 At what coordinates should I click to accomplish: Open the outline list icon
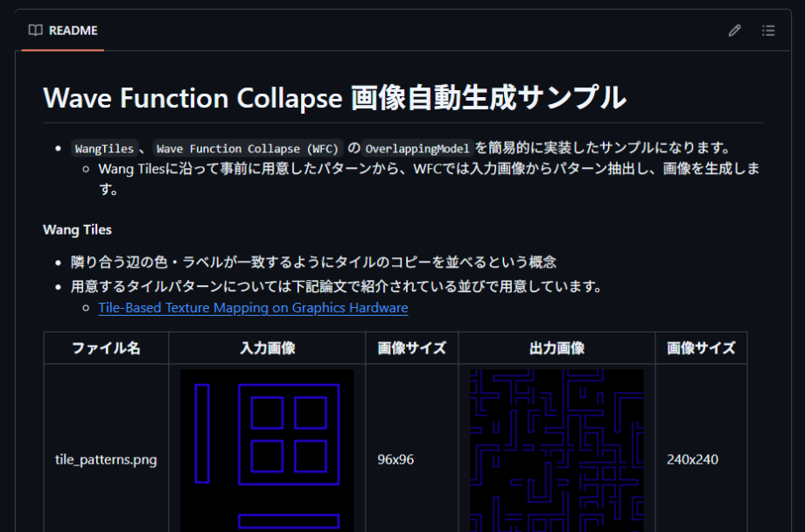(768, 31)
